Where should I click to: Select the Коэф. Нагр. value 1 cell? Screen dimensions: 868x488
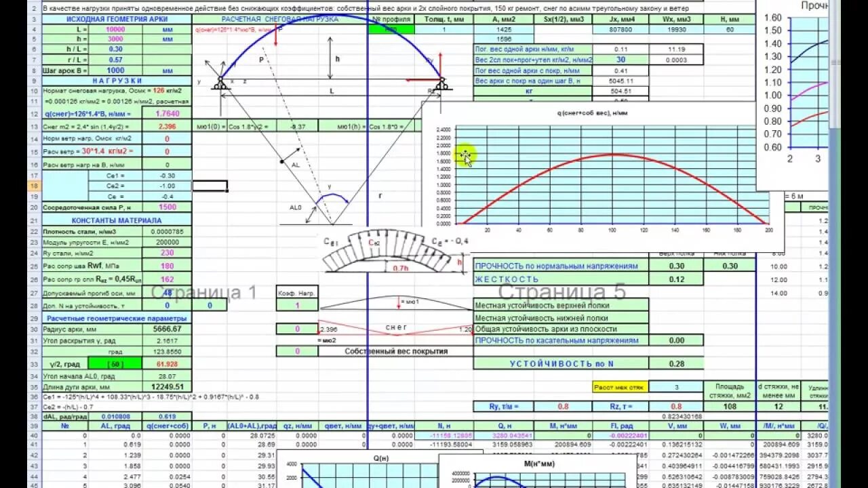coord(297,306)
